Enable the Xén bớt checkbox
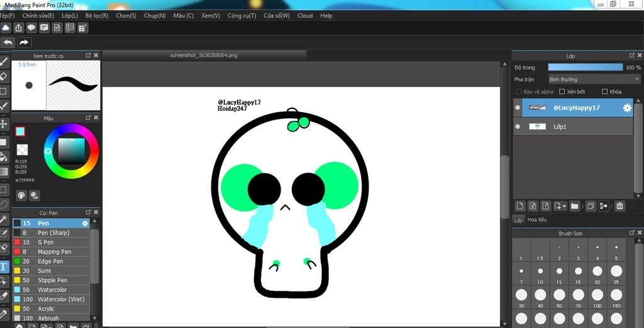The height and width of the screenshot is (328, 644). click(562, 92)
